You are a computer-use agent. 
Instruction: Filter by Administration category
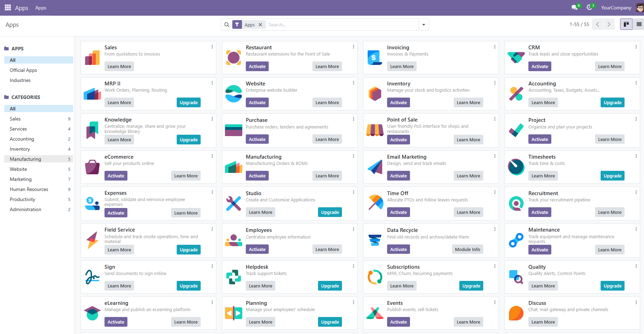pos(39,209)
